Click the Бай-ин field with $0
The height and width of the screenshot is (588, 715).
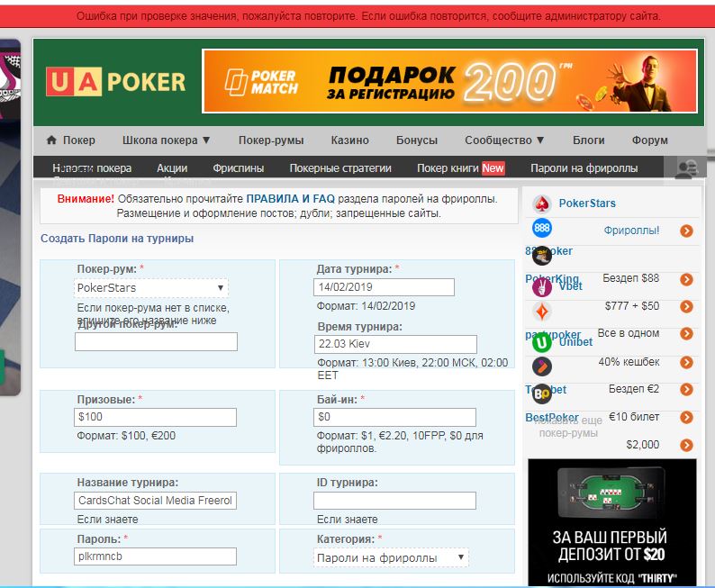(395, 417)
